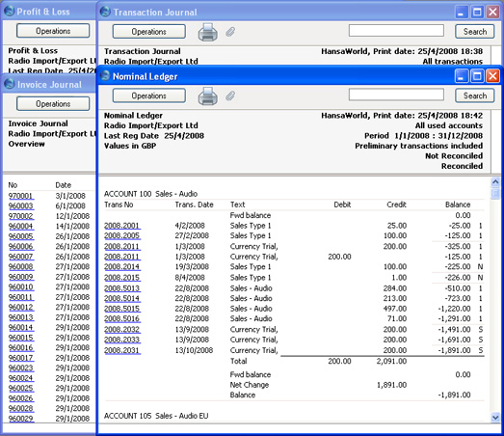This screenshot has width=504, height=436.
Task: Click the Net Change value 1,891.00
Action: pyautogui.click(x=391, y=385)
